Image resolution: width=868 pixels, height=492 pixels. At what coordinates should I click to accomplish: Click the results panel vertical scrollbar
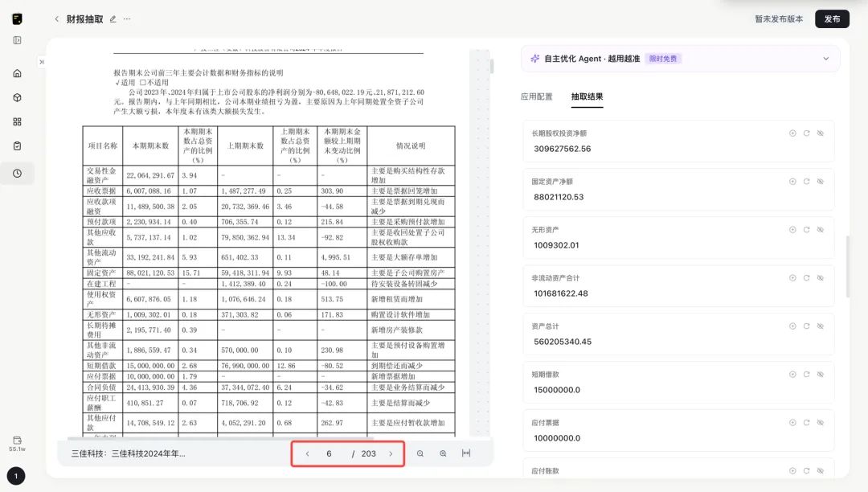tap(847, 268)
